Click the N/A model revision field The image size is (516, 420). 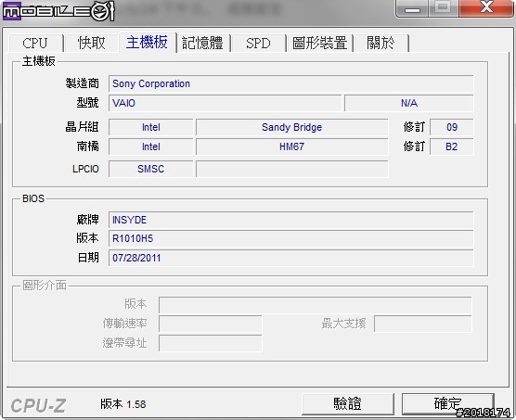(x=409, y=103)
